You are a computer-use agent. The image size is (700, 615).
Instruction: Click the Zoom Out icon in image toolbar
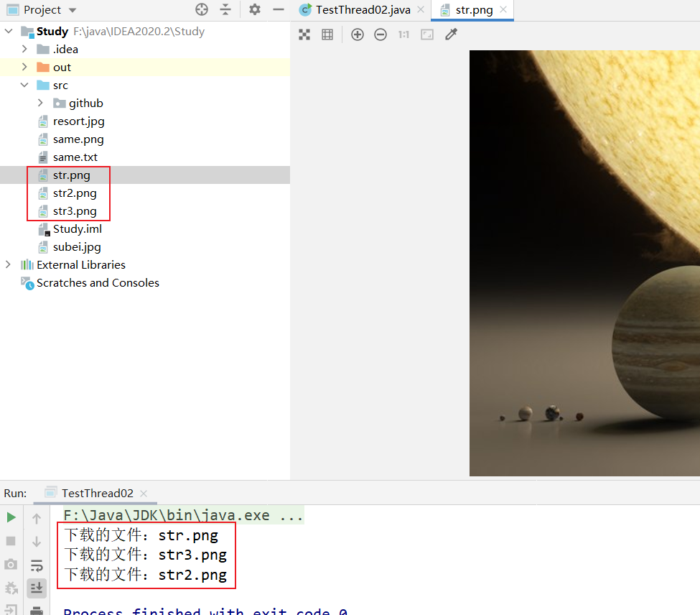point(381,34)
